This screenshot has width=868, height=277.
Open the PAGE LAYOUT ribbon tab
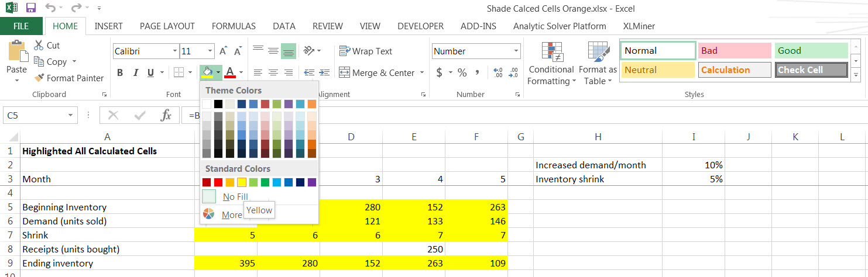pos(167,26)
